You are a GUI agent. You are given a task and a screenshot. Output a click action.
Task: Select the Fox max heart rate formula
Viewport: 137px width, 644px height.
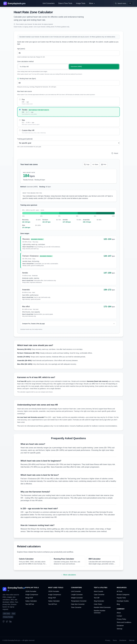[20, 99]
